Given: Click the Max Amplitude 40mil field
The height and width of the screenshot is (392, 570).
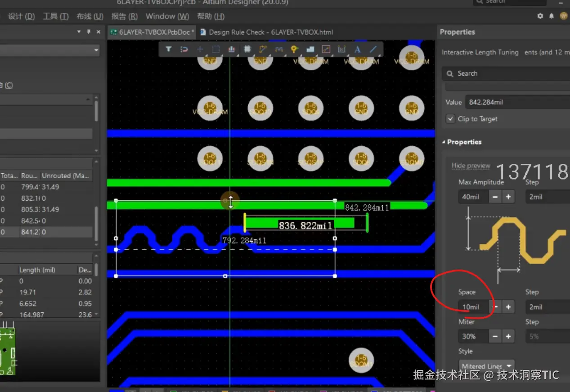Looking at the screenshot, I should (474, 197).
